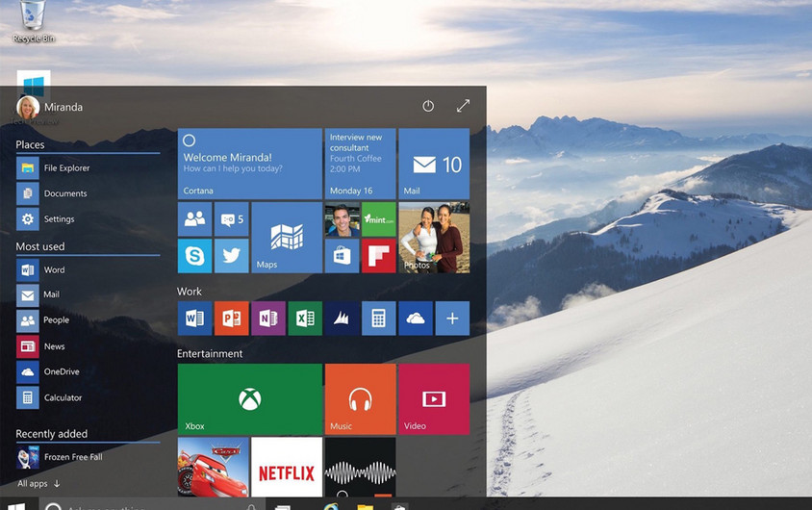Viewport: 812px width, 510px height.
Task: Launch the red Flipboard tile
Action: coord(379,256)
